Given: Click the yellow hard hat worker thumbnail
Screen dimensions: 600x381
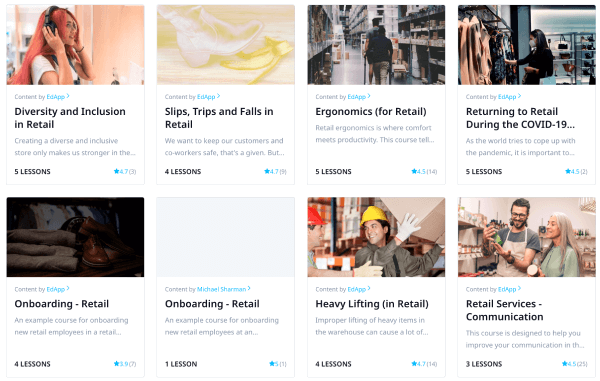Looking at the screenshot, I should [x=376, y=237].
